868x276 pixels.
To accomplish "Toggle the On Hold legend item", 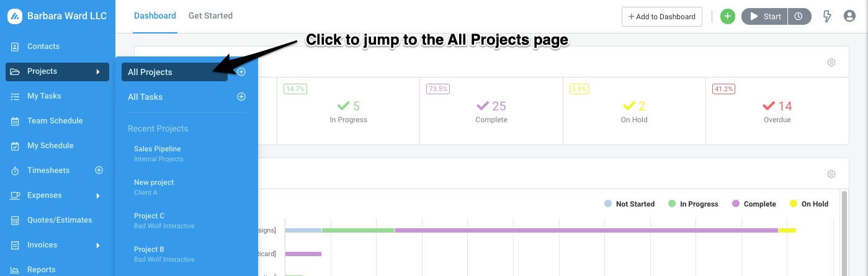I will coord(808,203).
